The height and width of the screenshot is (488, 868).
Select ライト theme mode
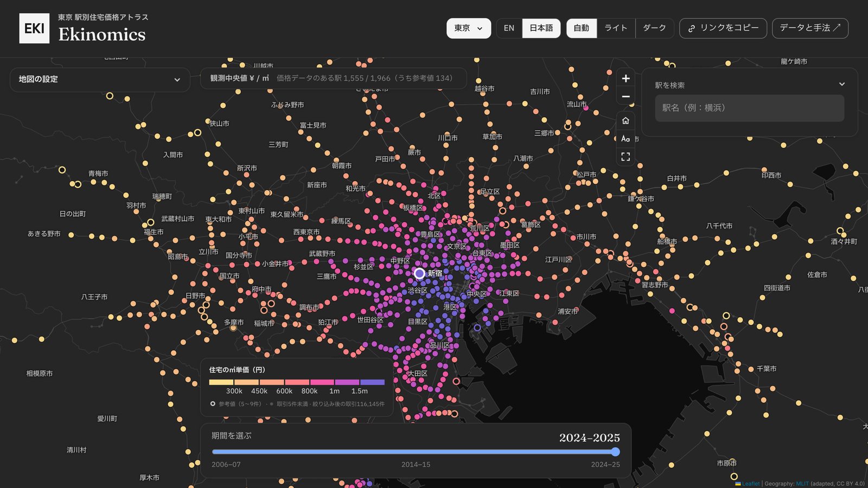616,28
